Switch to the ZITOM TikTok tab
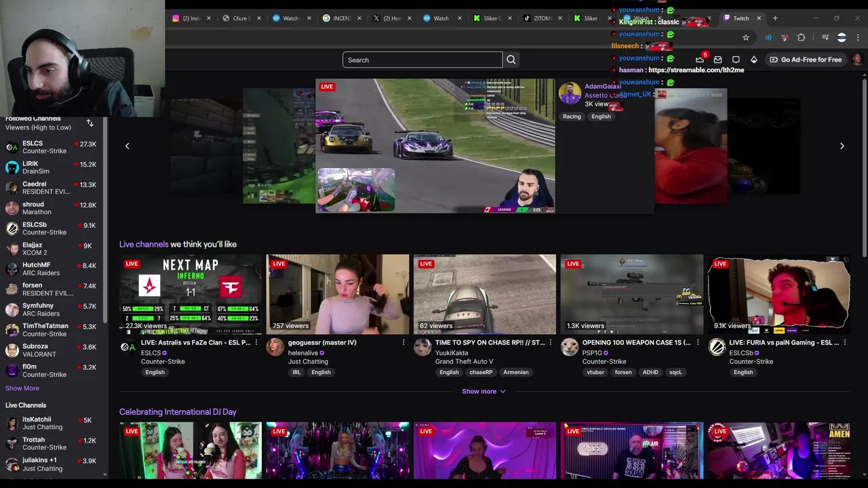The image size is (868, 488). click(x=541, y=18)
